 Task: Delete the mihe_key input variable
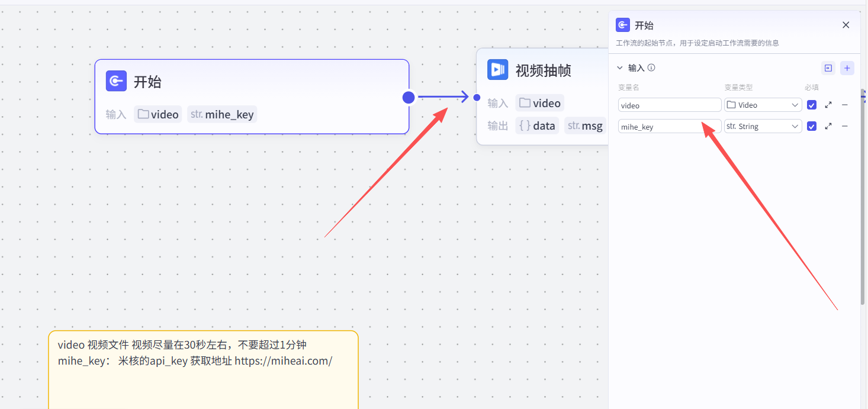pyautogui.click(x=845, y=127)
